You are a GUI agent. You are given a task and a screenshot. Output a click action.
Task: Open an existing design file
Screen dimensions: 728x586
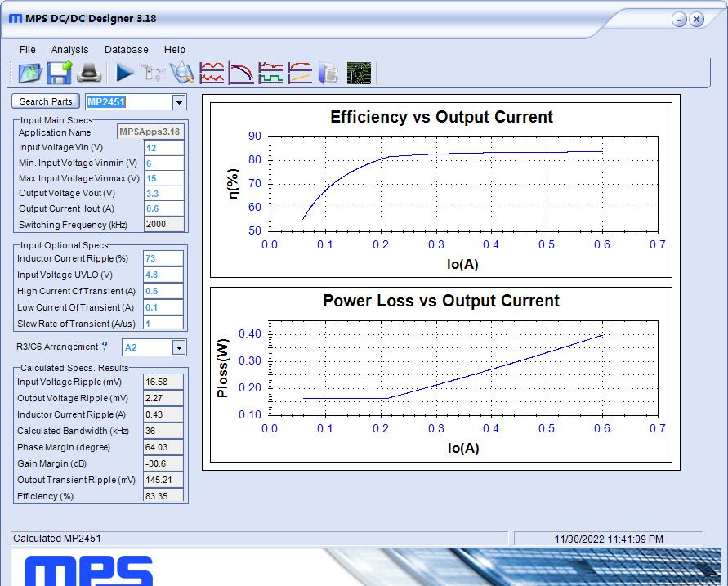pyautogui.click(x=29, y=72)
